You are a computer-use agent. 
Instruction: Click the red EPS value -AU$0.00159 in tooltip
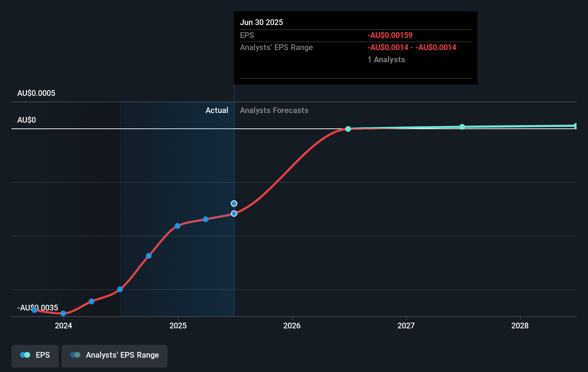(390, 35)
